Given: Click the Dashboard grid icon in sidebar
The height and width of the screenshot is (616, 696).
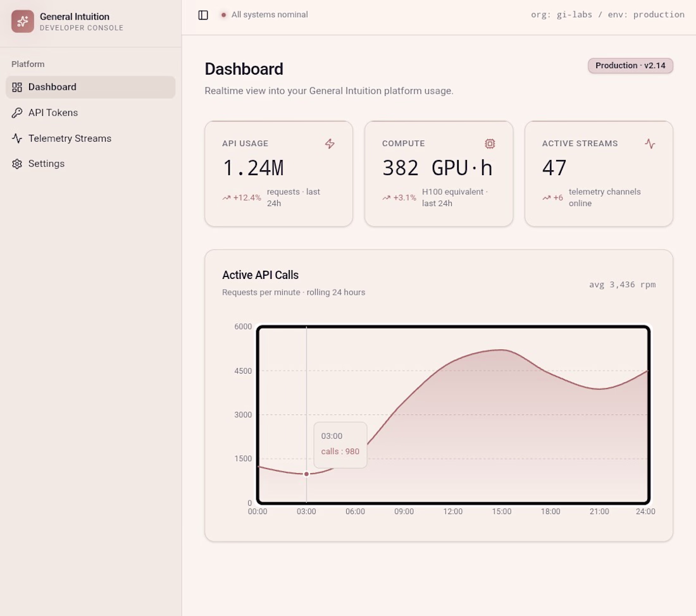Looking at the screenshot, I should pyautogui.click(x=17, y=87).
